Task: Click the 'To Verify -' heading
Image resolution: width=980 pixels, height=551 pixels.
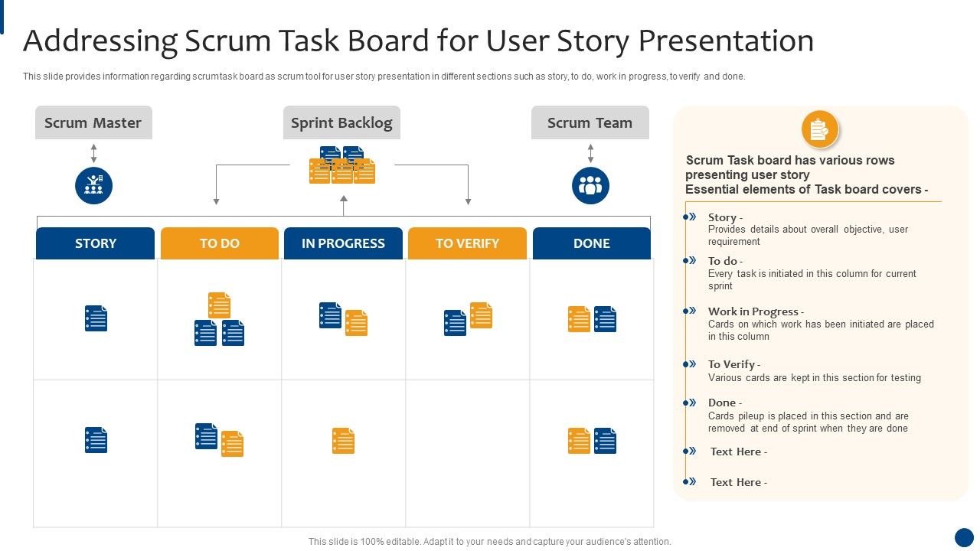Action: [x=734, y=364]
